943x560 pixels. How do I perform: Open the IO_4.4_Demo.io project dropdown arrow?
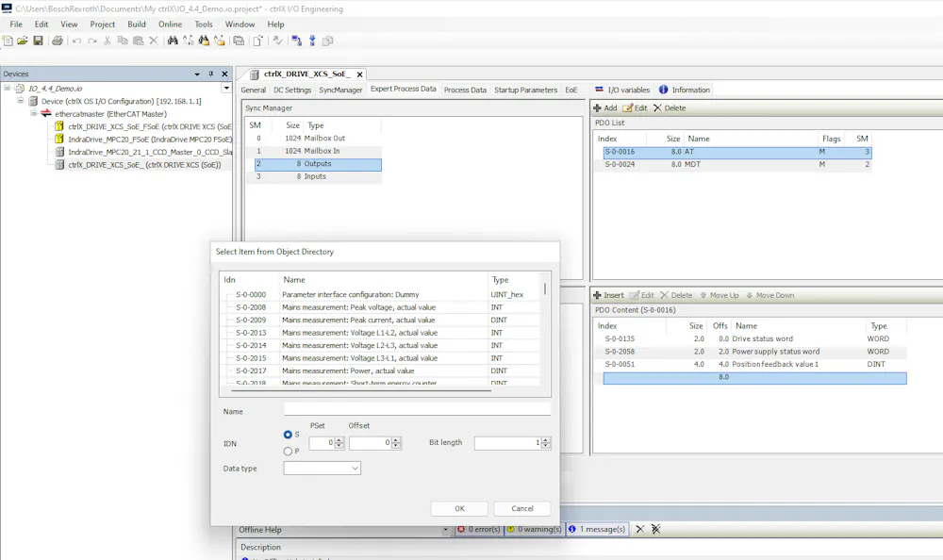pyautogui.click(x=226, y=89)
